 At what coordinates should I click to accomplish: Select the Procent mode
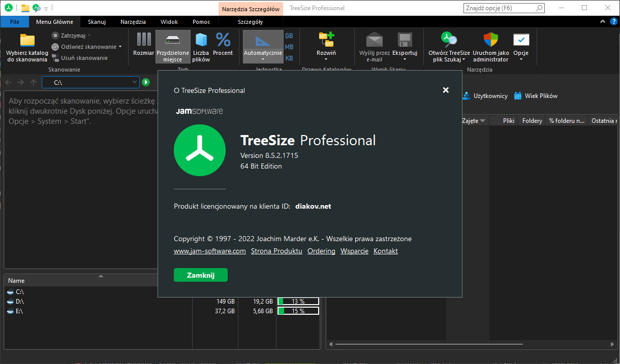[223, 44]
